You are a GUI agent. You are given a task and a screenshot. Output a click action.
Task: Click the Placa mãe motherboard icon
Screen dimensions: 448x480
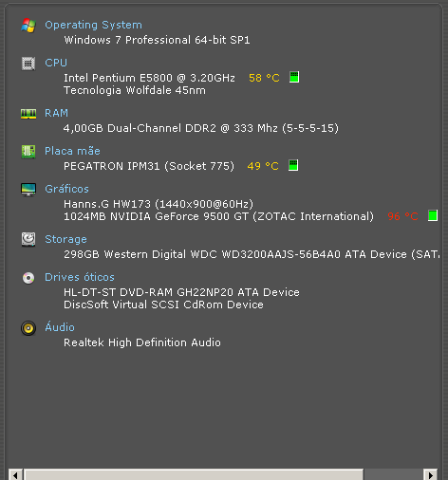pyautogui.click(x=28, y=152)
